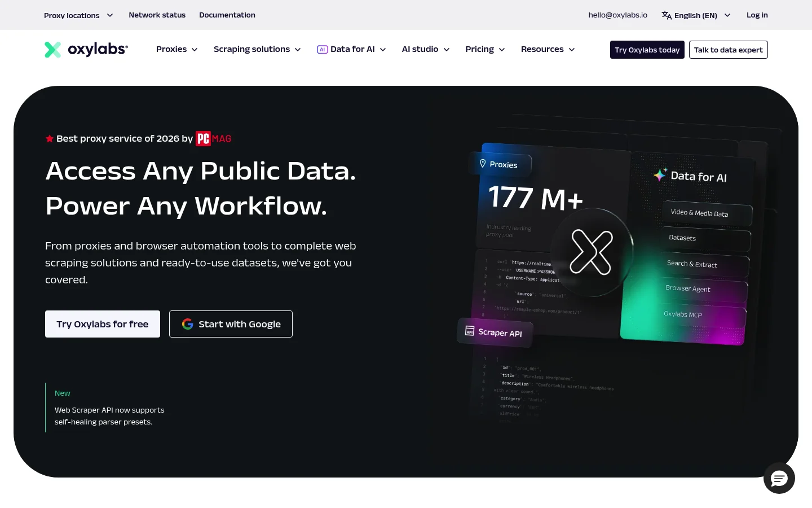Click the Datasets item in the graphic
Viewport: 812px width, 508px height.
(706, 239)
